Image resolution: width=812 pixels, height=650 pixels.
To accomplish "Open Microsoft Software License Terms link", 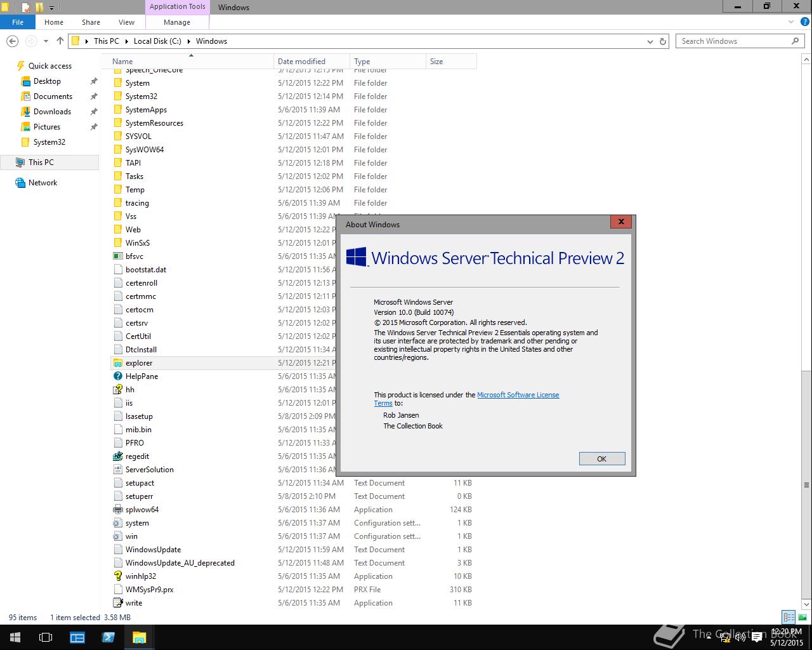I will click(518, 395).
